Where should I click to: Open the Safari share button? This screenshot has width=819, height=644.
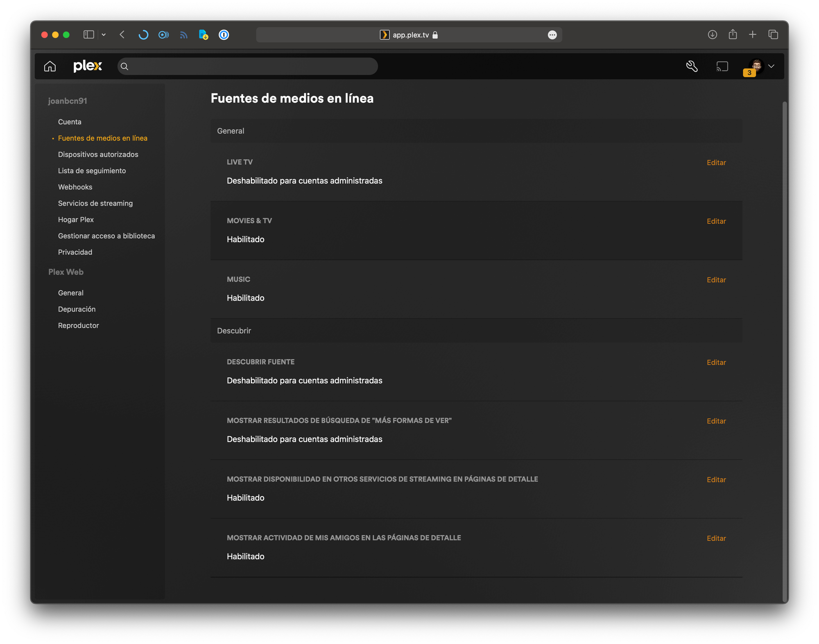pos(733,34)
